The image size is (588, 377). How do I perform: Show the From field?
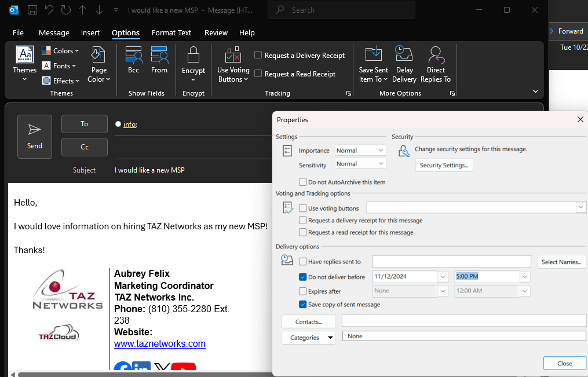pyautogui.click(x=159, y=60)
